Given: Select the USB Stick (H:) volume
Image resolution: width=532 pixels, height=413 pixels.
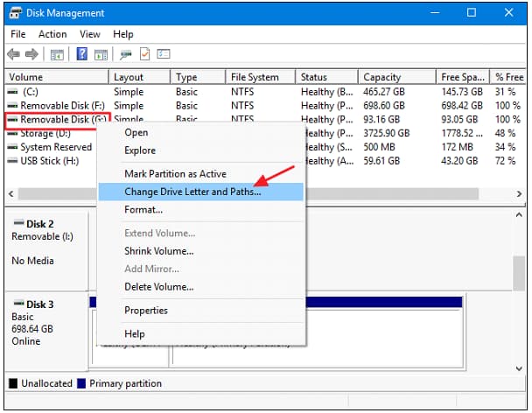Looking at the screenshot, I should (50, 161).
